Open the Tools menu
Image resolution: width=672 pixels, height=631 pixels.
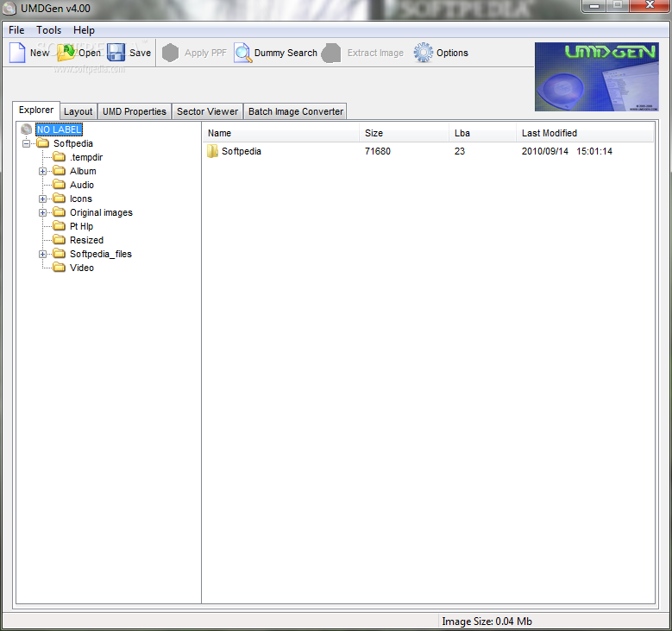[x=49, y=30]
